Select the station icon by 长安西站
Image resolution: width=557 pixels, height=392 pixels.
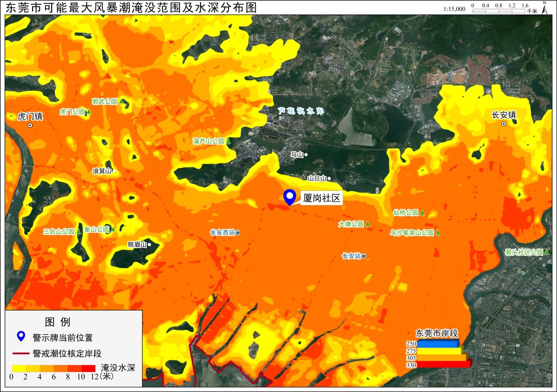(238, 233)
